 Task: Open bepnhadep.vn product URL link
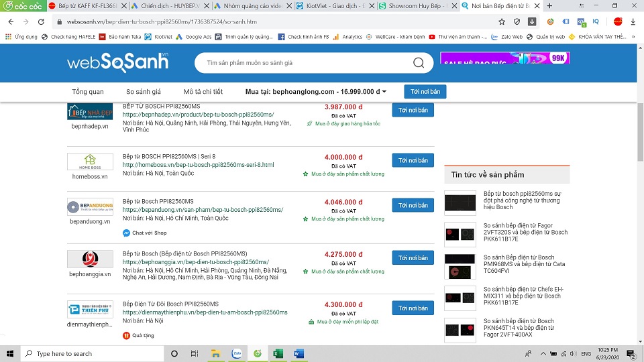click(198, 115)
